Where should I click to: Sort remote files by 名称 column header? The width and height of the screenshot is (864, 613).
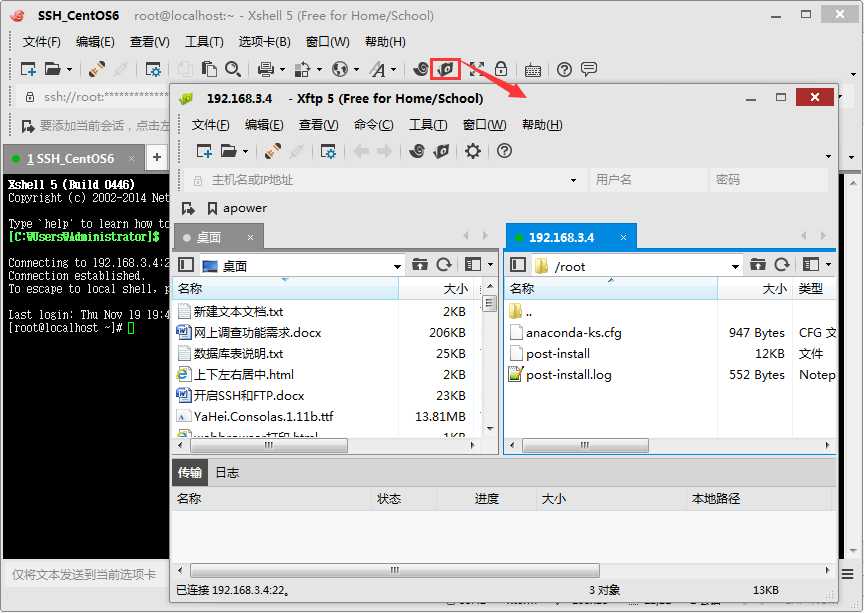pos(611,289)
